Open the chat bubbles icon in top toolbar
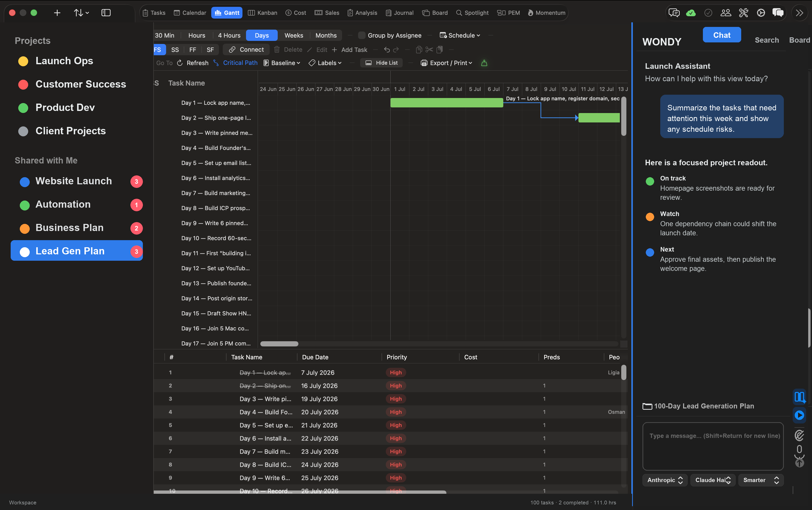812x510 pixels. click(674, 13)
